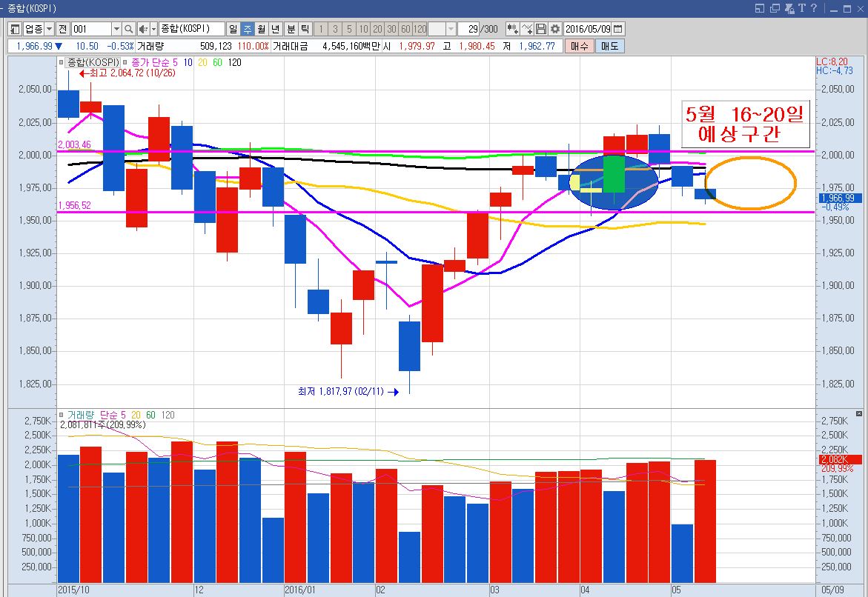Click the blue 매도 sell button
This screenshot has height=597, width=868.
coord(610,46)
